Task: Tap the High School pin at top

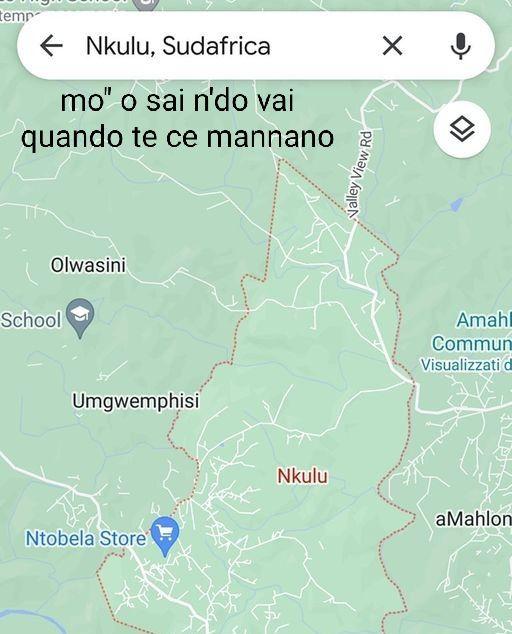Action: coord(146,5)
